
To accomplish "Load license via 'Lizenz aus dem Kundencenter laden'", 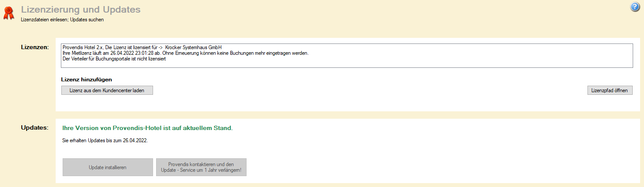I will [x=107, y=90].
